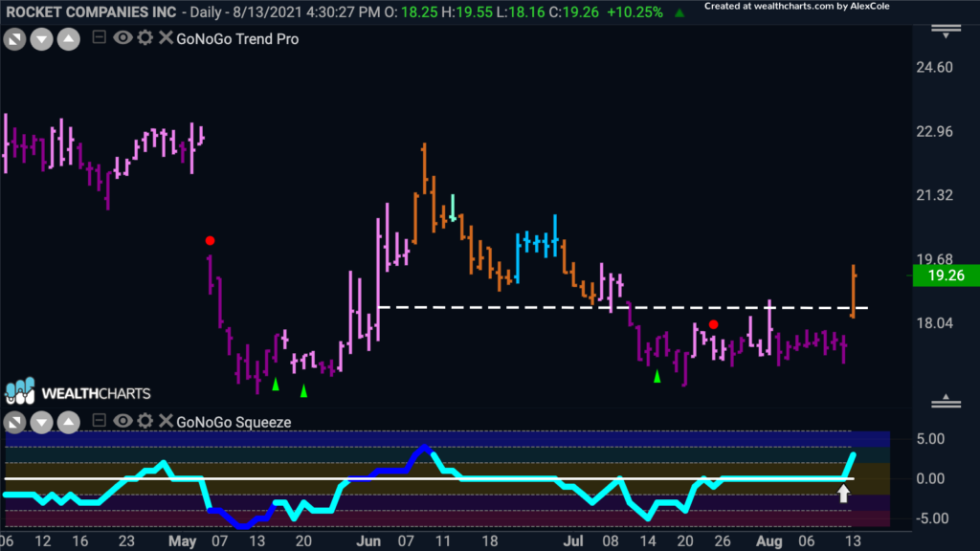Viewport: 980px width, 551px height.
Task: Move GoNoGo Trend Pro panel up
Action: click(x=69, y=40)
